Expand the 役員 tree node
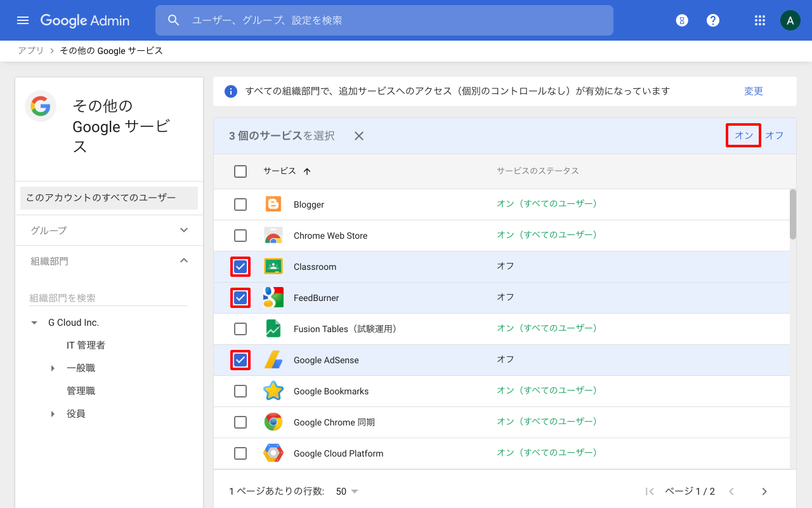812x508 pixels. [x=53, y=414]
